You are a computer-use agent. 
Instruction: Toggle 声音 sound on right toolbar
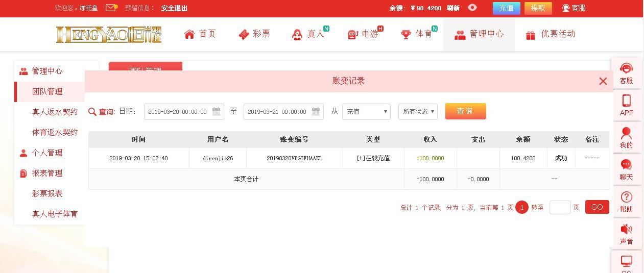(x=626, y=234)
